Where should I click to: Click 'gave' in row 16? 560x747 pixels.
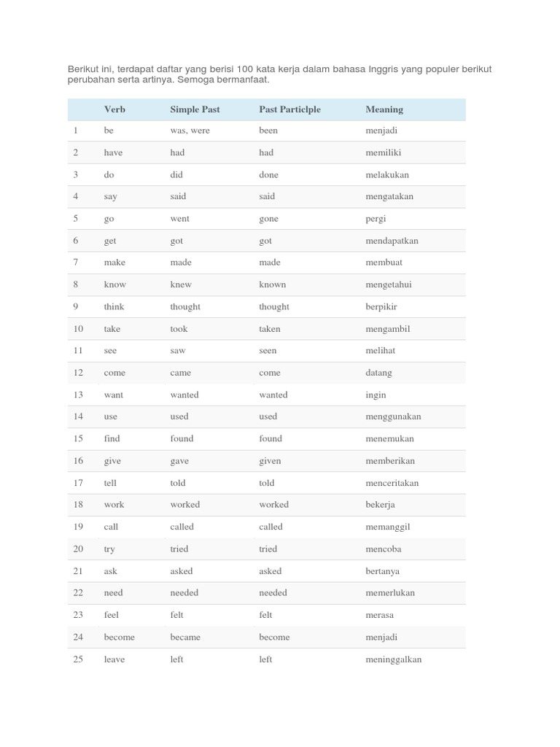179,461
